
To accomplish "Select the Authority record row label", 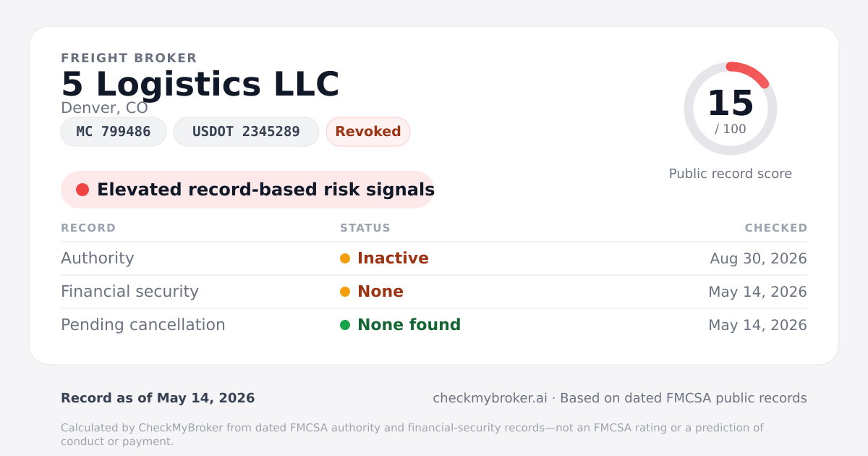I will [98, 258].
